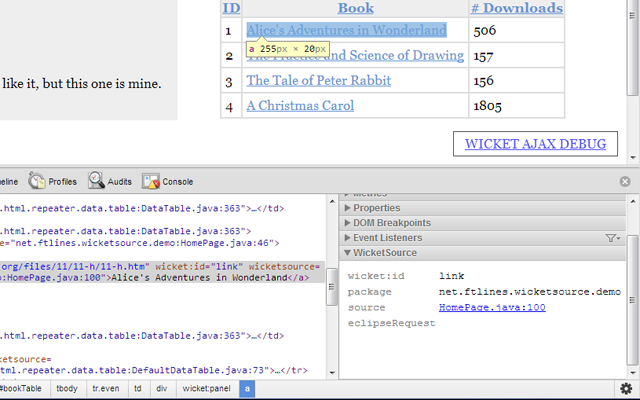Select the div breadcrumb

click(162, 389)
